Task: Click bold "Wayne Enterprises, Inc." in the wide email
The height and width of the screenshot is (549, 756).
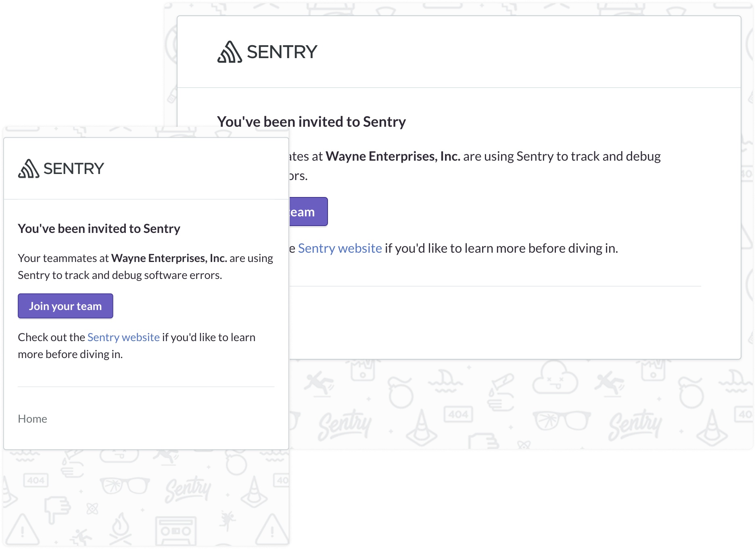Action: click(393, 156)
